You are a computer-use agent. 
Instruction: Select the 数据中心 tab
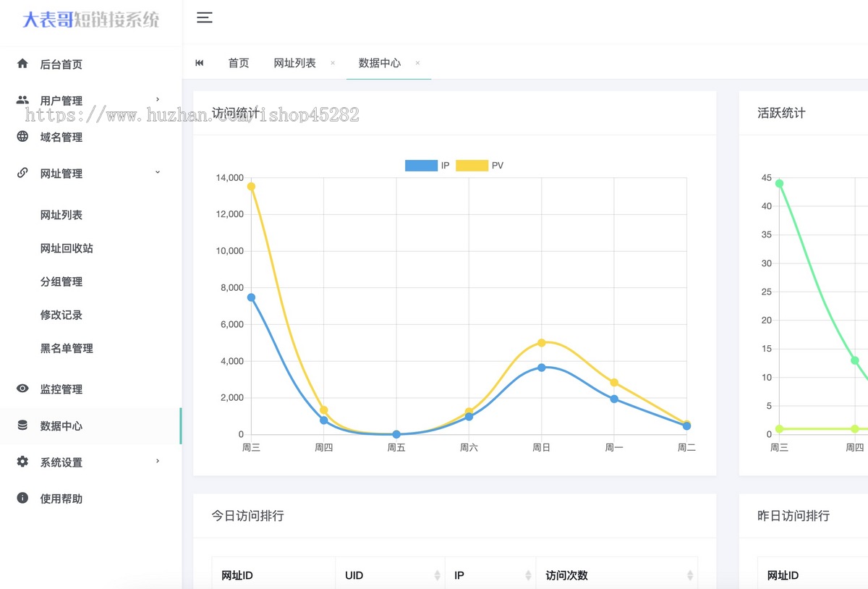tap(380, 63)
